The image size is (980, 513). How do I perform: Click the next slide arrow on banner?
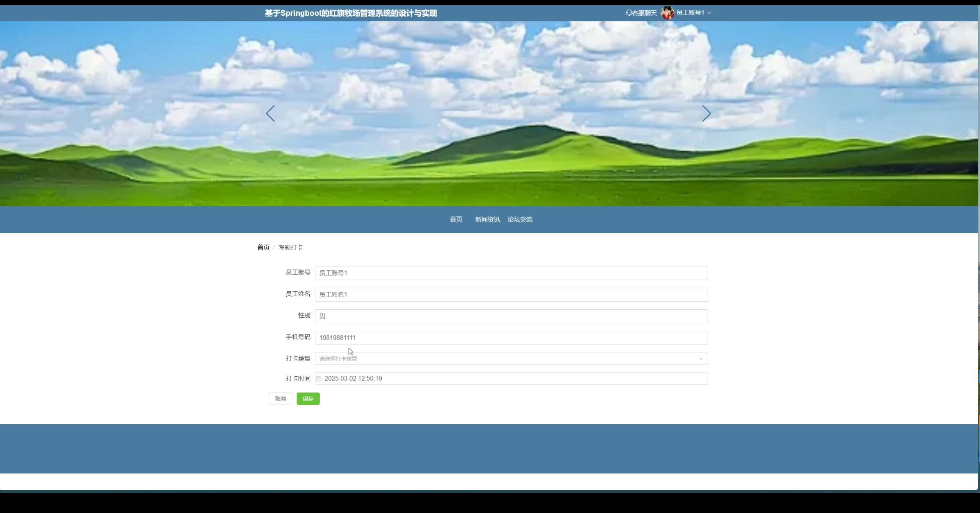[x=706, y=114]
